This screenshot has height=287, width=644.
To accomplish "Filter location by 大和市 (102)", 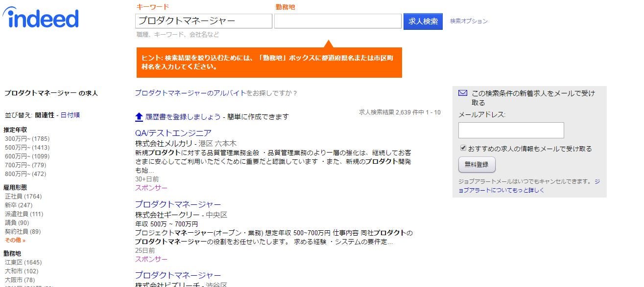I will pyautogui.click(x=22, y=271).
